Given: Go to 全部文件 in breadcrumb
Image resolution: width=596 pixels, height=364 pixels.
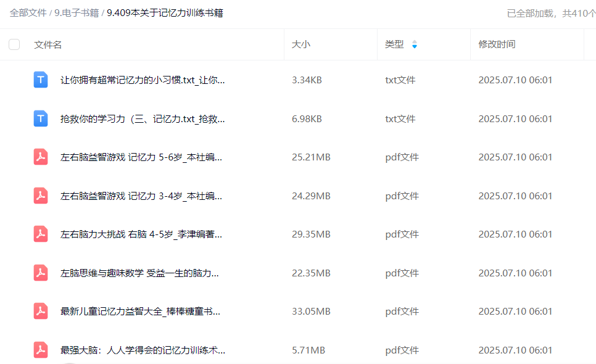Looking at the screenshot, I should (x=28, y=13).
